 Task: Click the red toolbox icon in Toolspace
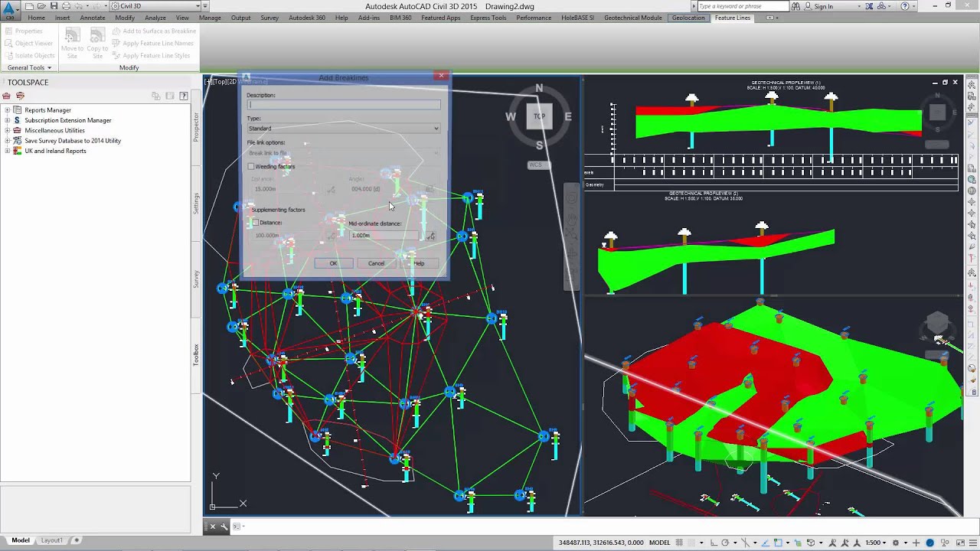click(6, 96)
